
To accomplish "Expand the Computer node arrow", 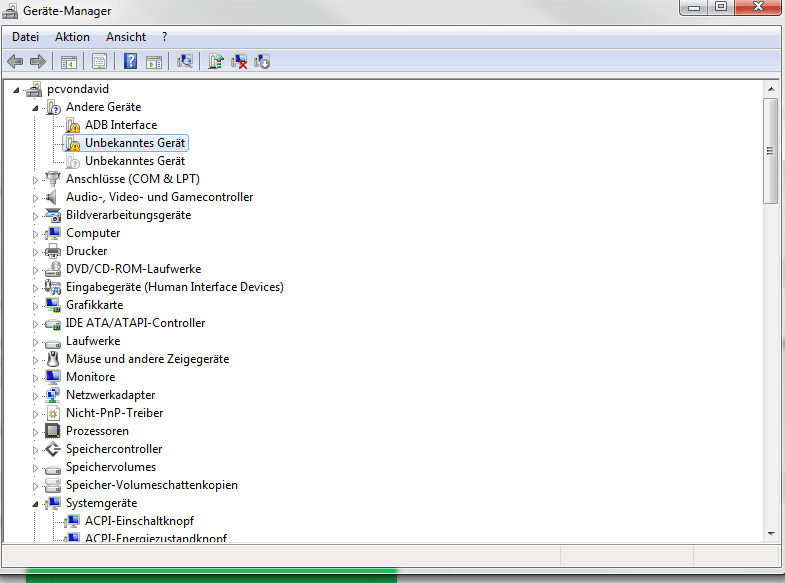I will 35,234.
